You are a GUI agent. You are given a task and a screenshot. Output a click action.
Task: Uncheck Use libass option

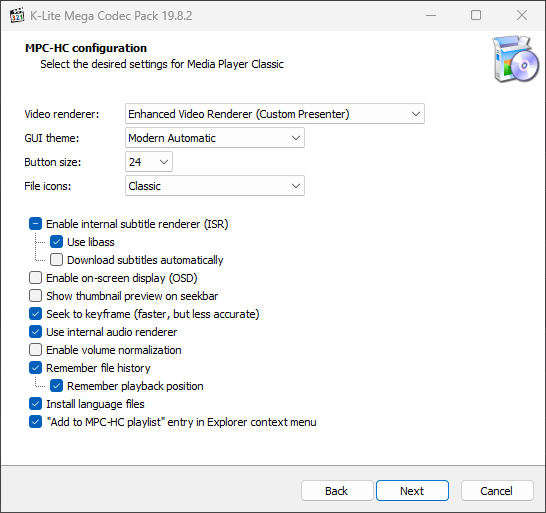pos(56,242)
